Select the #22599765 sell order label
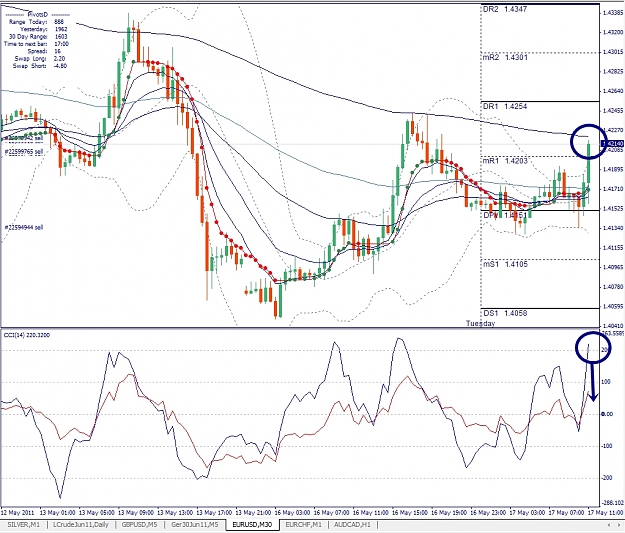Viewport: 625px width, 533px height. click(x=23, y=152)
